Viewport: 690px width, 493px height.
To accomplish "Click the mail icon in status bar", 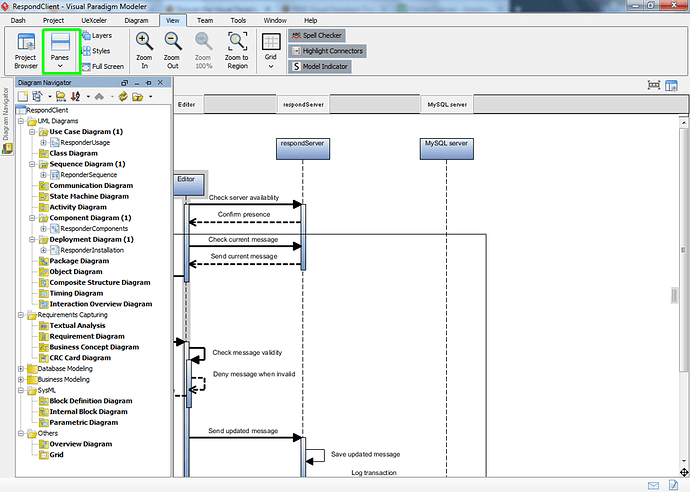I will pyautogui.click(x=653, y=486).
